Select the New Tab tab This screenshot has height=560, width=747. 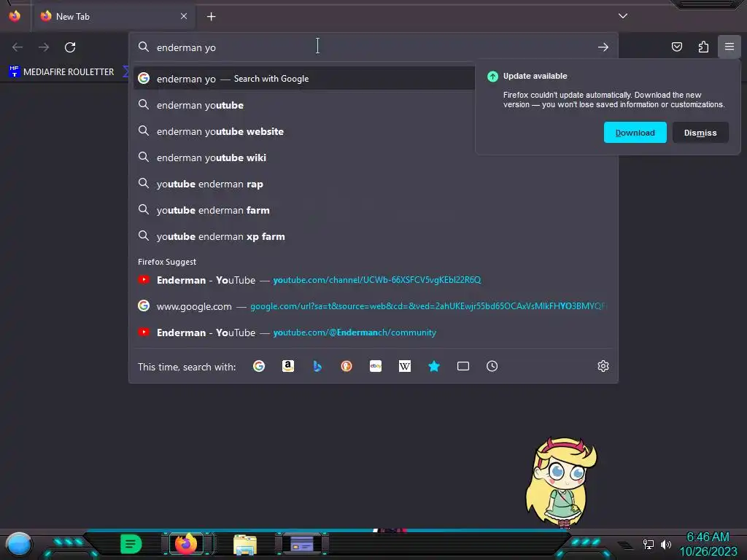coord(115,16)
